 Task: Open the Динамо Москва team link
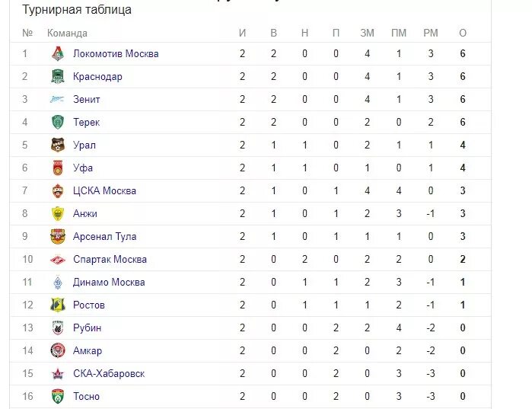pyautogui.click(x=109, y=282)
